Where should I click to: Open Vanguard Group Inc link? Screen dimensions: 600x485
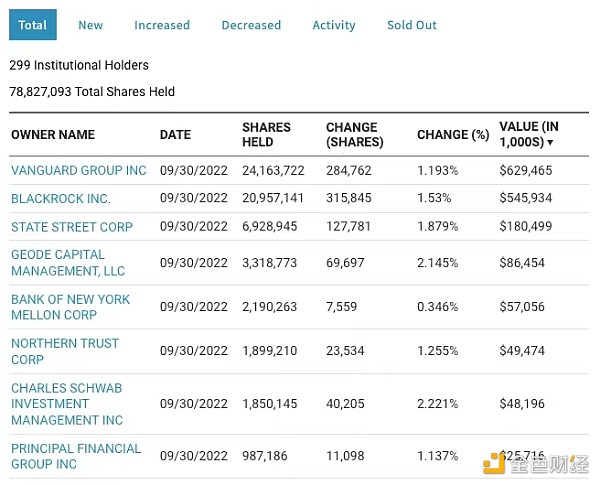(78, 171)
